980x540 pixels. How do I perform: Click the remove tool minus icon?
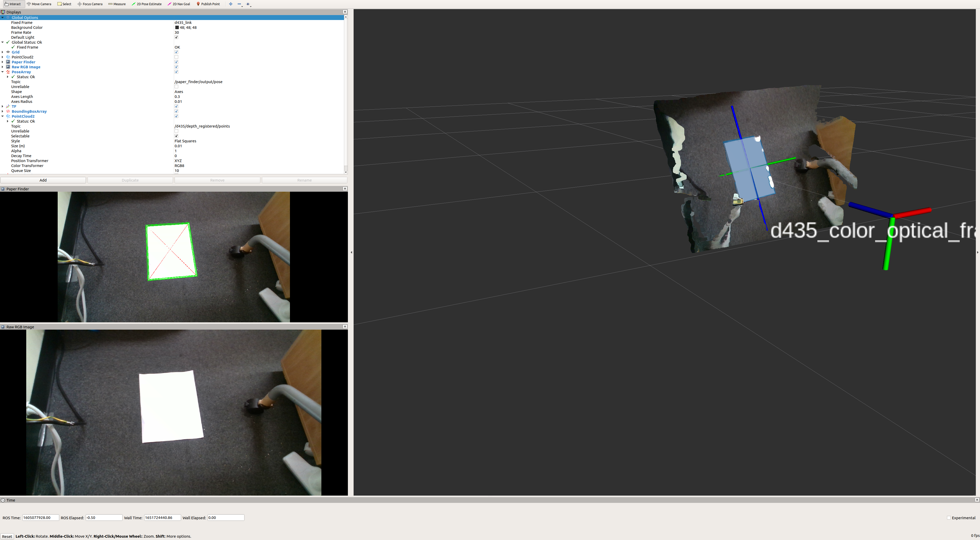click(239, 4)
